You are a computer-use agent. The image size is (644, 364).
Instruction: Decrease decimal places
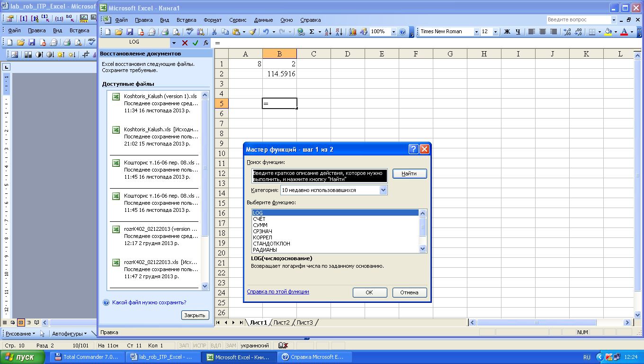578,32
